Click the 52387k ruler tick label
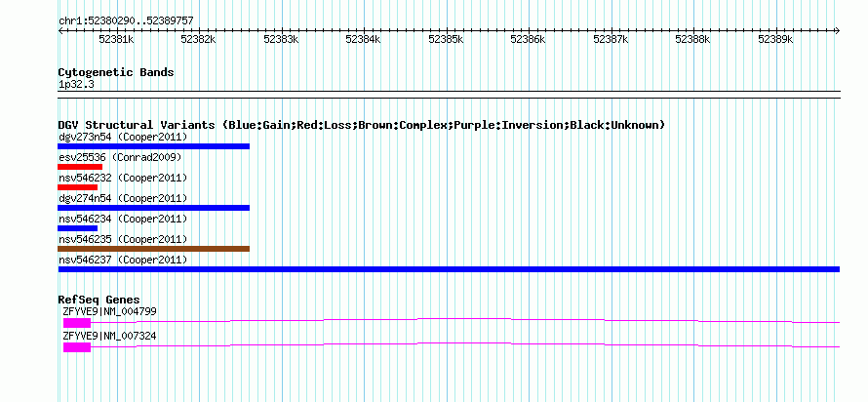 click(611, 39)
